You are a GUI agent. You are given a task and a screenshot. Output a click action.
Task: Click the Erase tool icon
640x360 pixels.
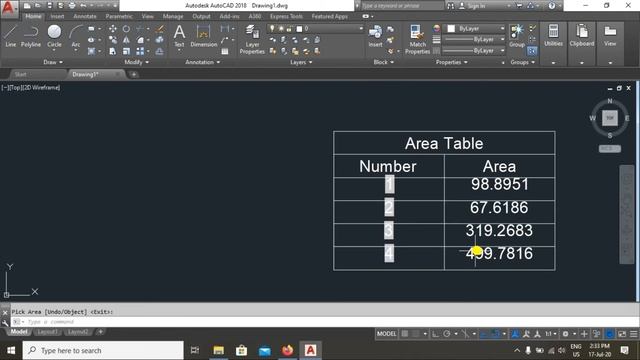point(160,29)
